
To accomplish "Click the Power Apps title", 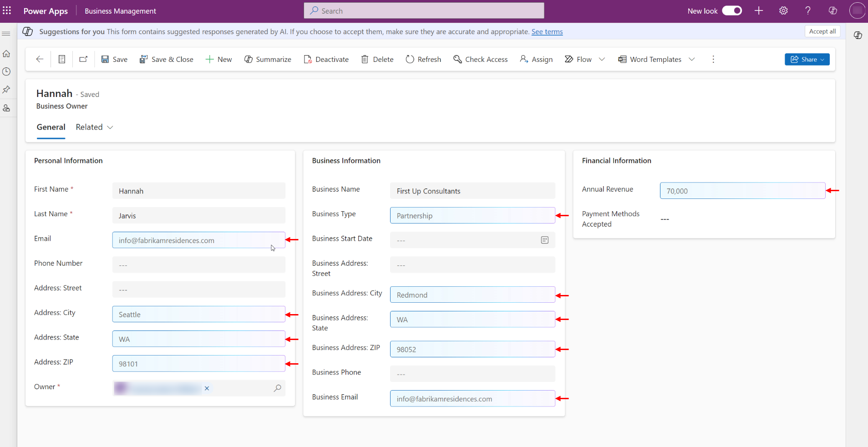I will click(46, 11).
